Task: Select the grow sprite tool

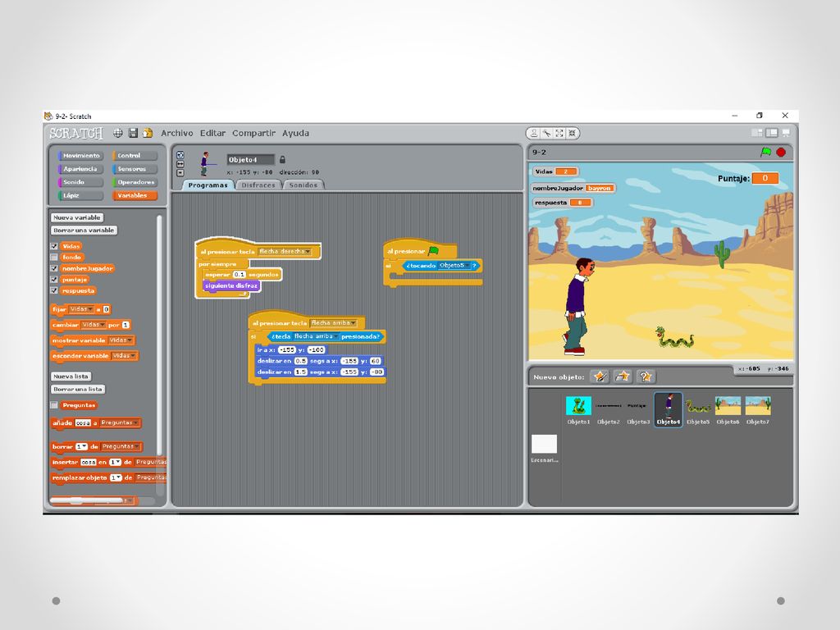Action: [559, 133]
